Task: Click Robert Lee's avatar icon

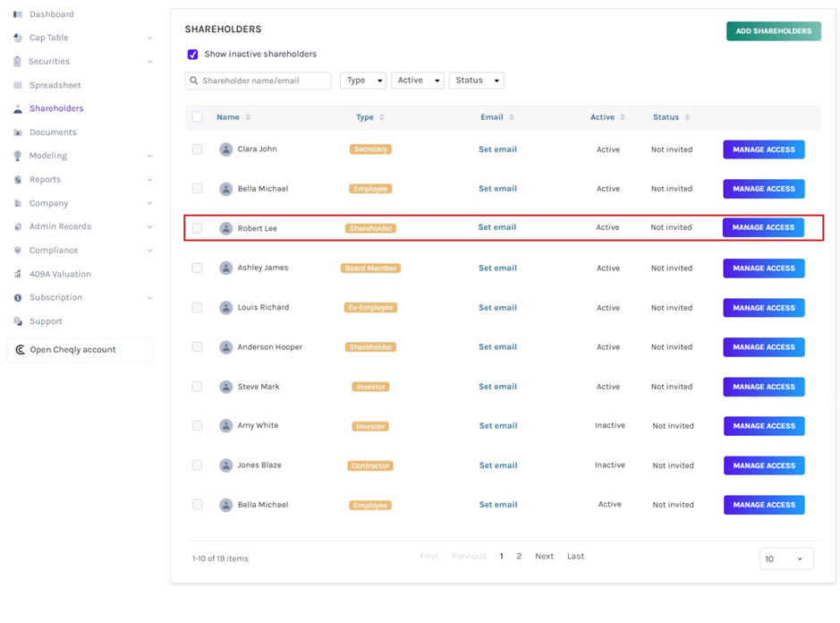Action: [x=226, y=228]
